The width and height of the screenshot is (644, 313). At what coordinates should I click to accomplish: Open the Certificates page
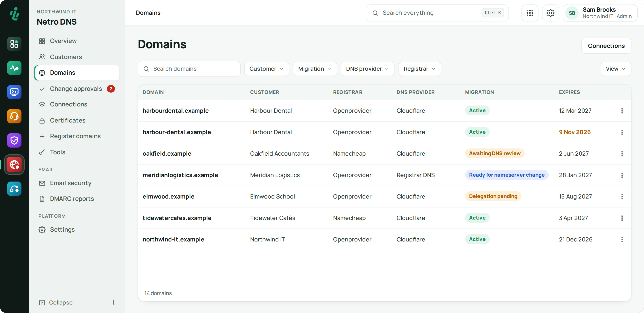point(77,120)
